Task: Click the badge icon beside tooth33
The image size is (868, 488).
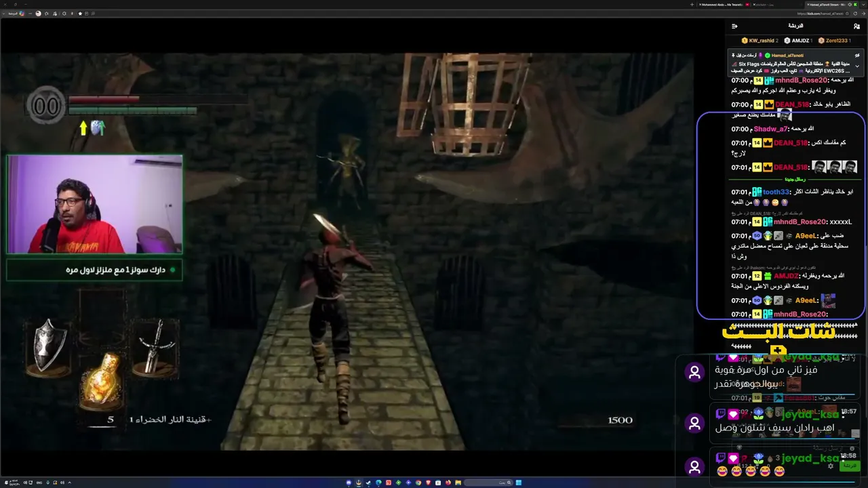Action: 758,192
